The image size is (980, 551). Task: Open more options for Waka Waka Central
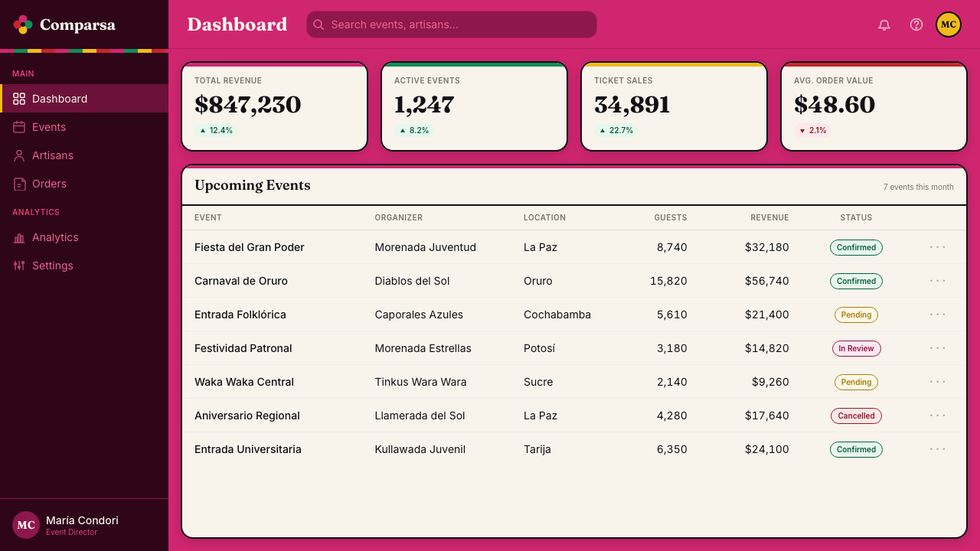[938, 382]
